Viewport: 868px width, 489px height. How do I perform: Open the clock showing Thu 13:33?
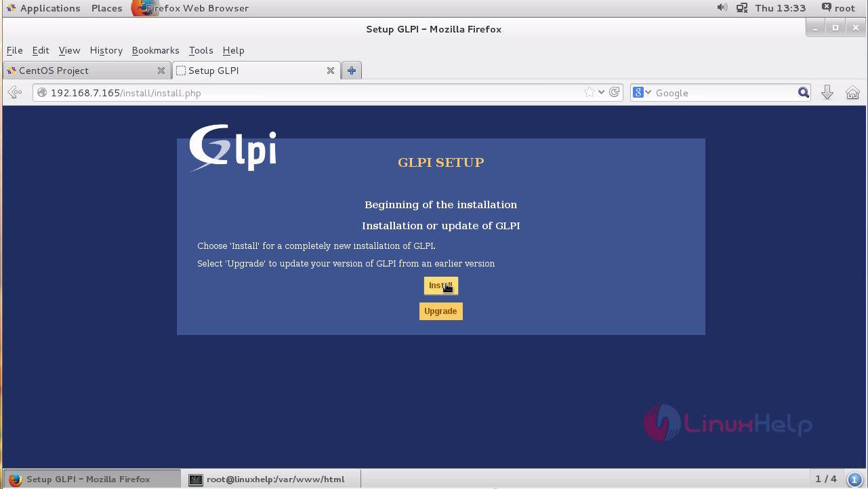(781, 8)
